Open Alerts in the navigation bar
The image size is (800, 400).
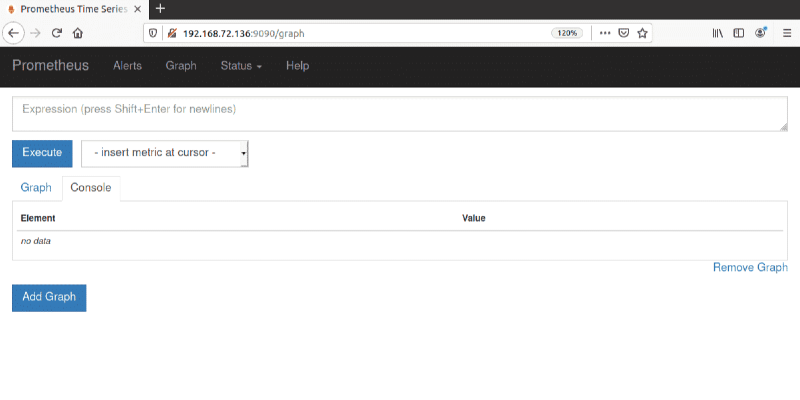(x=127, y=66)
